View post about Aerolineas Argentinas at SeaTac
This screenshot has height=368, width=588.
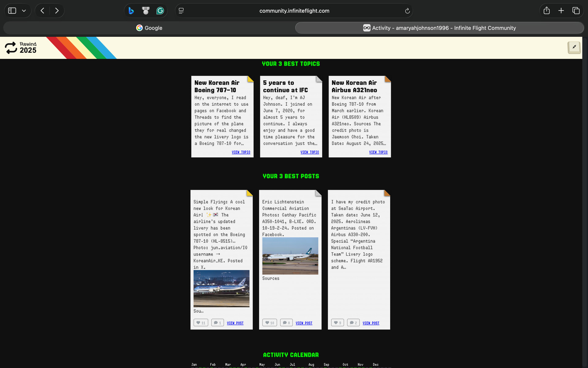(371, 323)
